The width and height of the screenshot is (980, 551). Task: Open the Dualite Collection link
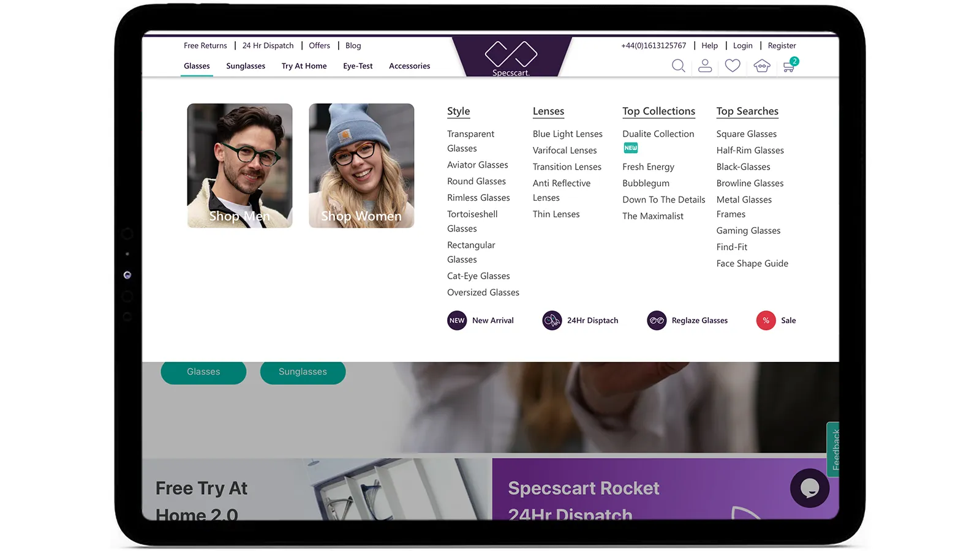click(658, 134)
